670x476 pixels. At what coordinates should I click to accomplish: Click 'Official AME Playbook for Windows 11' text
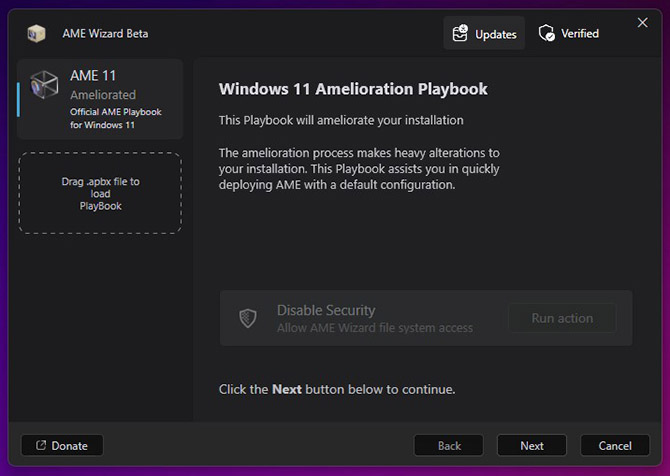[116, 118]
